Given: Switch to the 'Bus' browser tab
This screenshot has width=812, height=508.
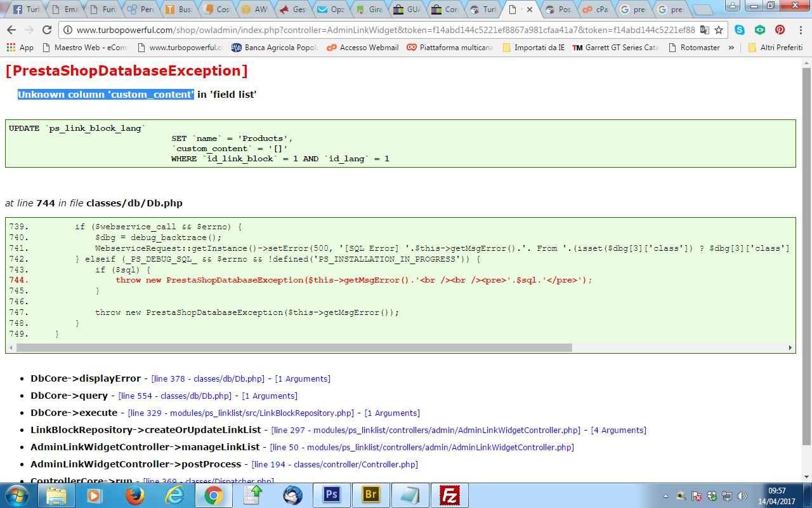Looking at the screenshot, I should pyautogui.click(x=179, y=10).
